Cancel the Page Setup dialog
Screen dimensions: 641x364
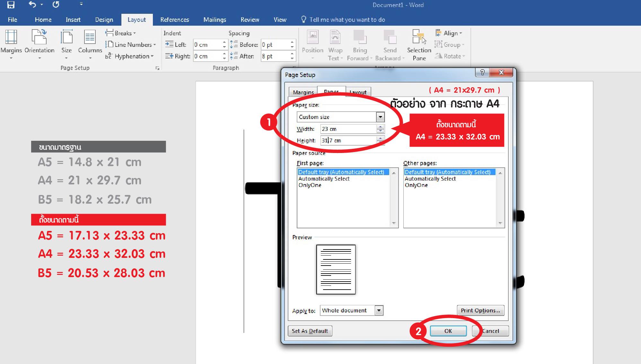pyautogui.click(x=490, y=331)
